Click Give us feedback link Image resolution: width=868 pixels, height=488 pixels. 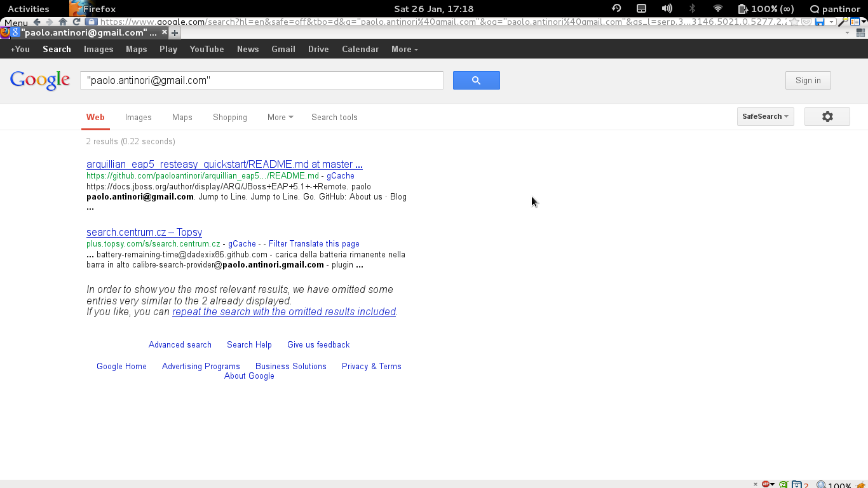click(318, 344)
